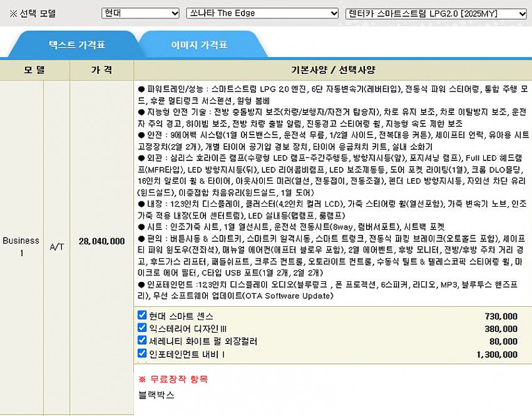Click the 기본사양 / 선택사양 column header
The height and width of the screenshot is (416, 532).
point(333,70)
